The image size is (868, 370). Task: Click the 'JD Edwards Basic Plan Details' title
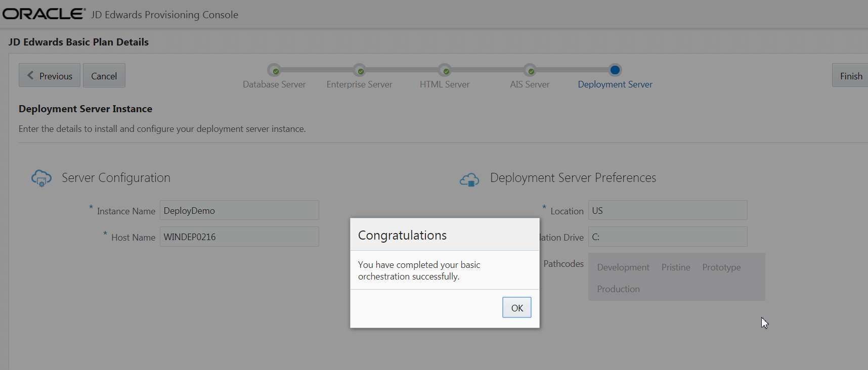(78, 42)
